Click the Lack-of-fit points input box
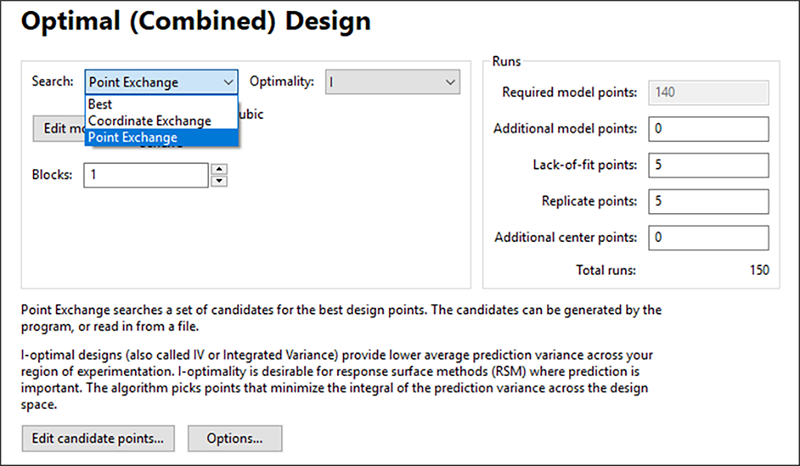 [707, 165]
